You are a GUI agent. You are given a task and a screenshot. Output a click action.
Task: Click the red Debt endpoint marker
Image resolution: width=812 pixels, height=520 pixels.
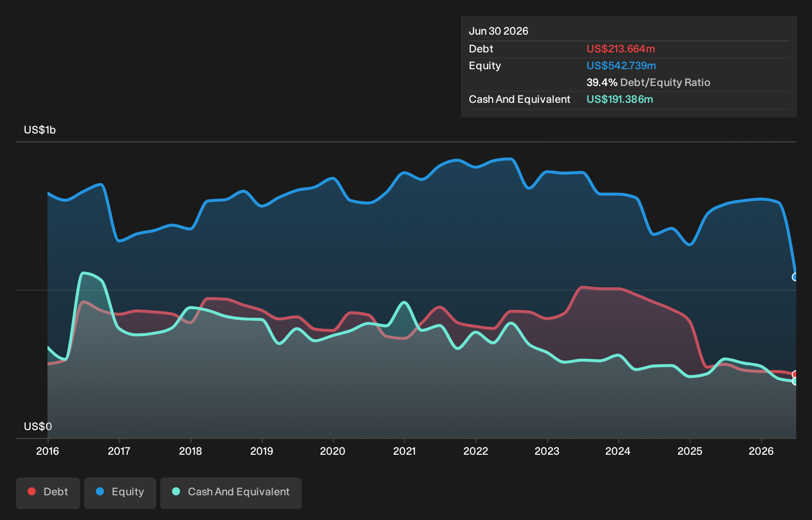coord(795,375)
